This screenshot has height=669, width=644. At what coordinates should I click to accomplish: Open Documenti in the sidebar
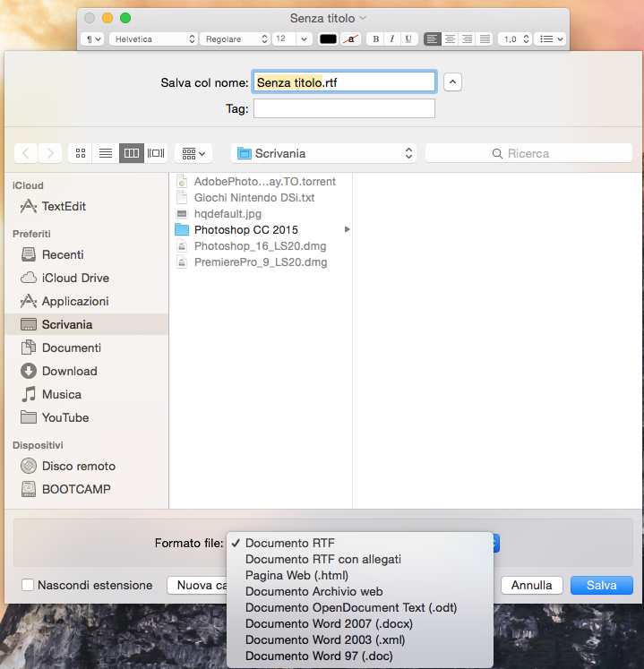(x=87, y=347)
